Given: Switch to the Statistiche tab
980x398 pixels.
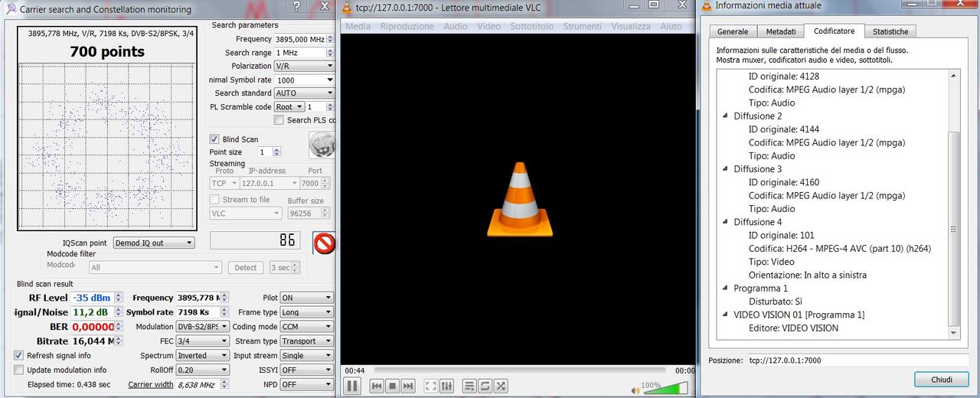Looking at the screenshot, I should [890, 31].
